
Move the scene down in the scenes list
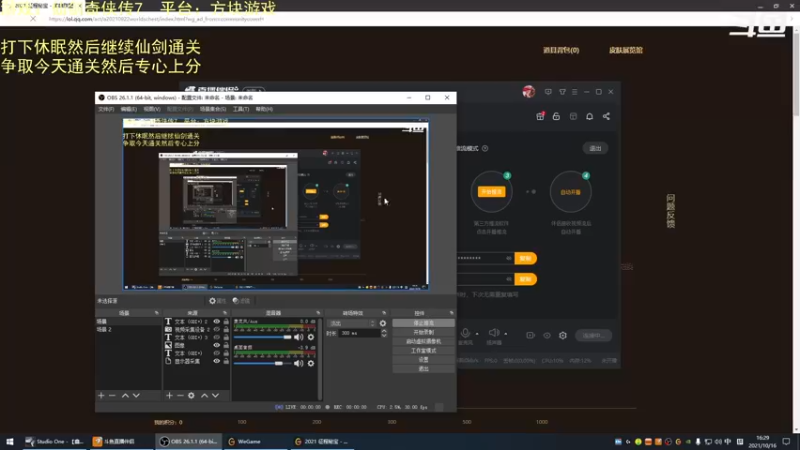point(136,395)
